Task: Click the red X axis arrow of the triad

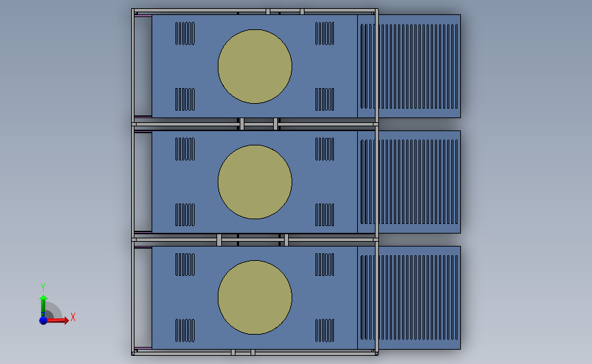Action: (58, 320)
